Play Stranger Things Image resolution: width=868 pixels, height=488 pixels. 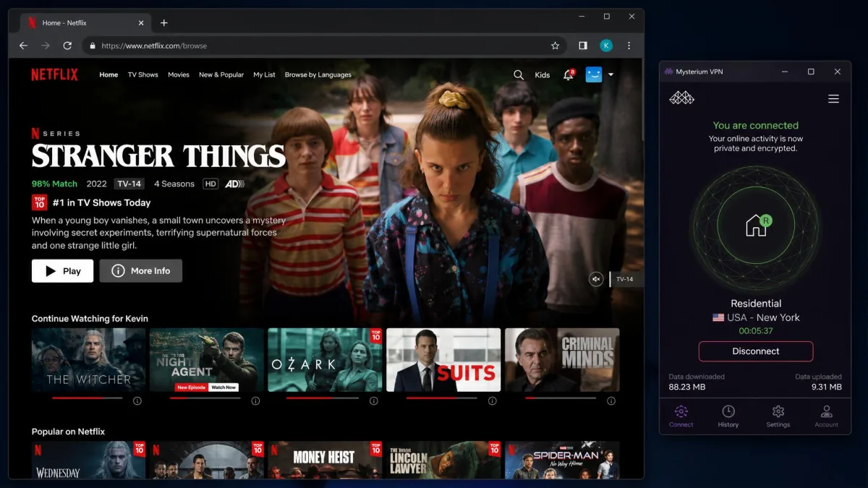tap(62, 271)
